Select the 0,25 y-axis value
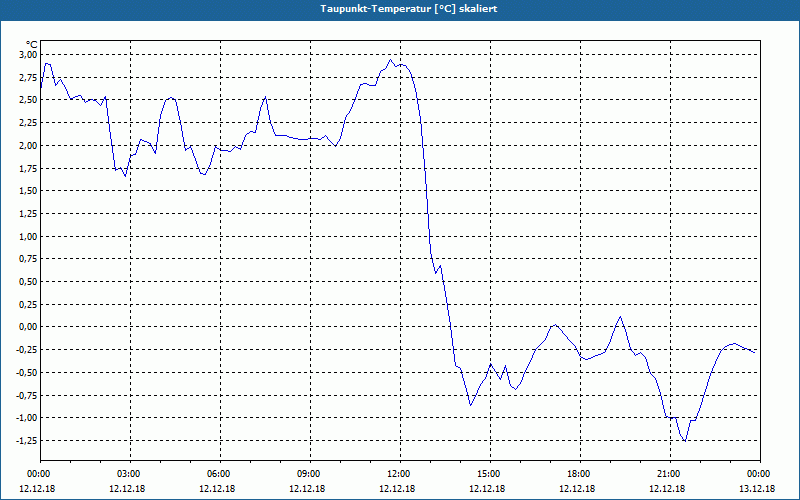This screenshot has height=500, width=800. coord(29,305)
